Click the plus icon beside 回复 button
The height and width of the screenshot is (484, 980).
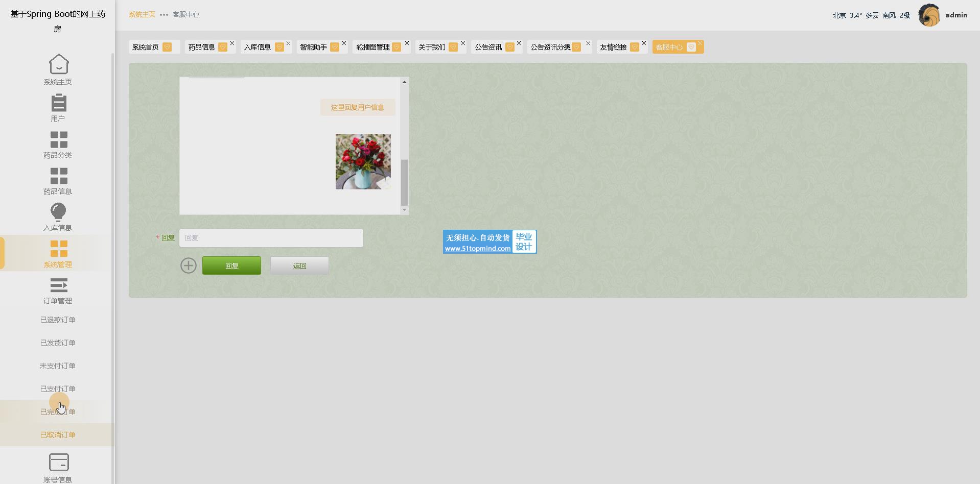tap(189, 265)
